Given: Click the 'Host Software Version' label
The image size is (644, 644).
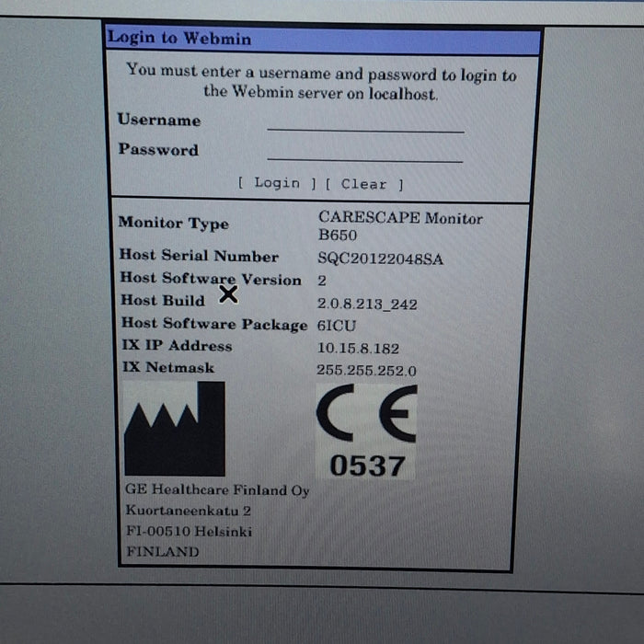Looking at the screenshot, I should point(211,279).
